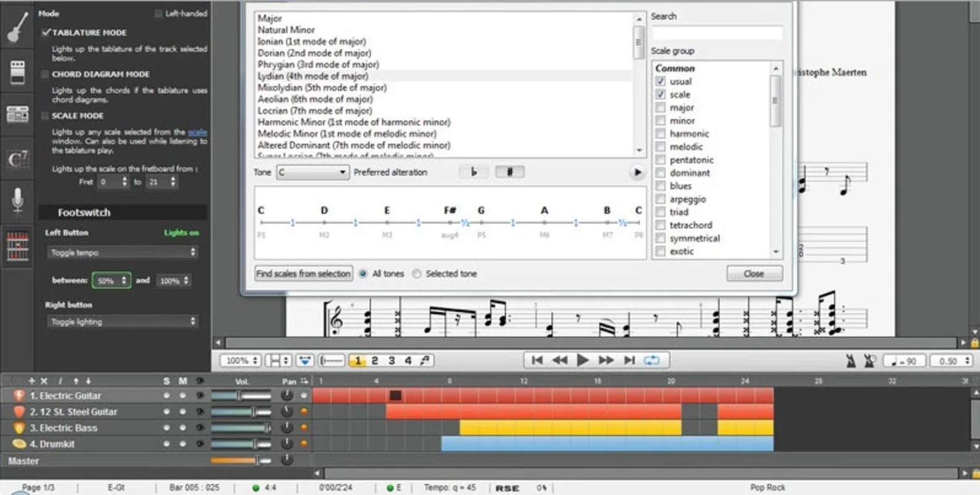Open the guitar instrument panel in sidebar
Image resolution: width=980 pixels, height=495 pixels.
pos(17,26)
